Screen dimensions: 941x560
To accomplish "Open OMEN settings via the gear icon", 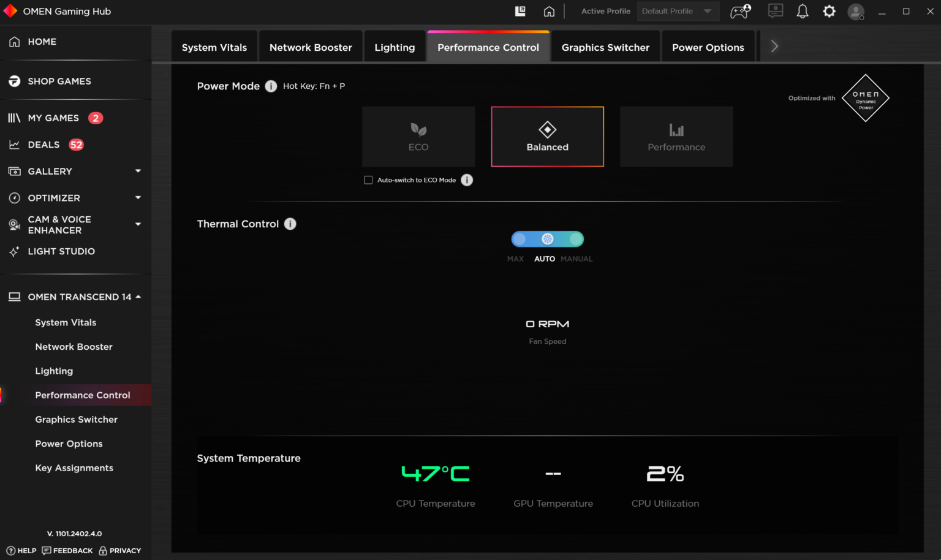I will click(x=829, y=10).
